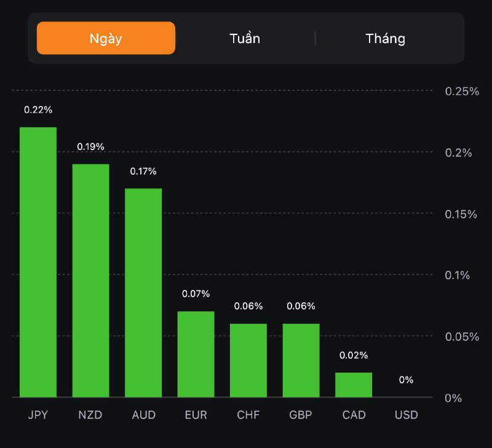Click the USD axis label
The image size is (492, 448).
(406, 415)
